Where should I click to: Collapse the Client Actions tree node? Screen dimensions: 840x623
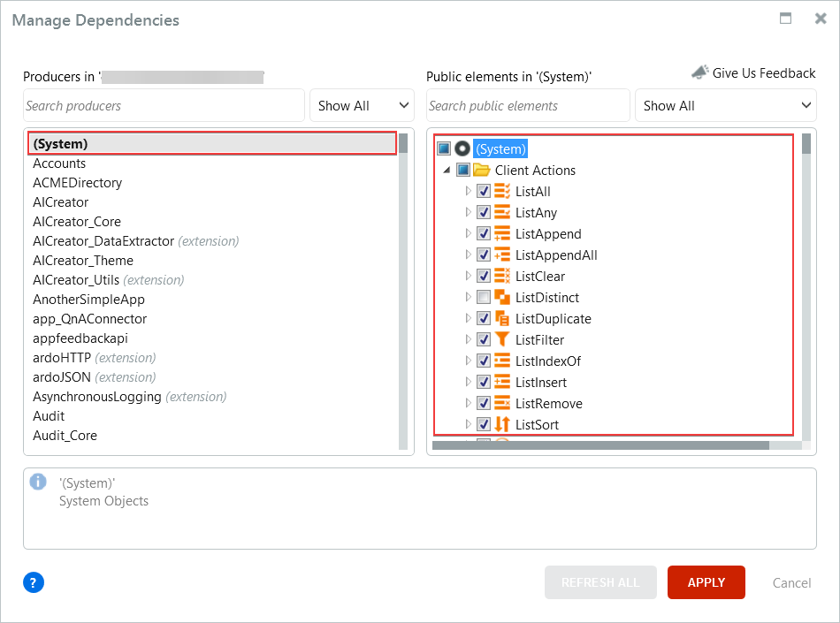click(447, 170)
